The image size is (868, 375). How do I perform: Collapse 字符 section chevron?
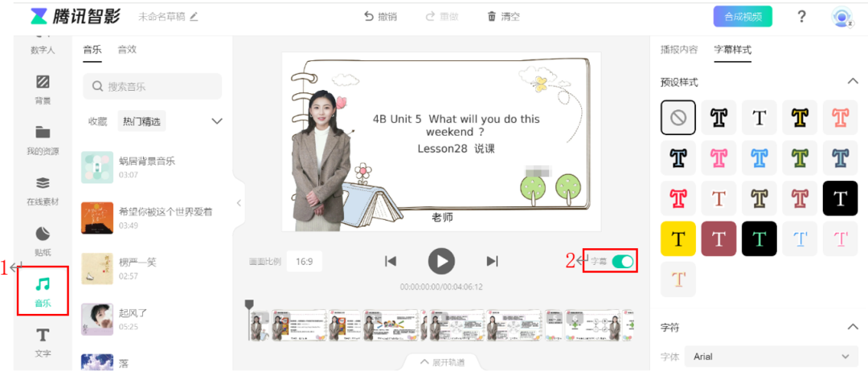tap(853, 328)
